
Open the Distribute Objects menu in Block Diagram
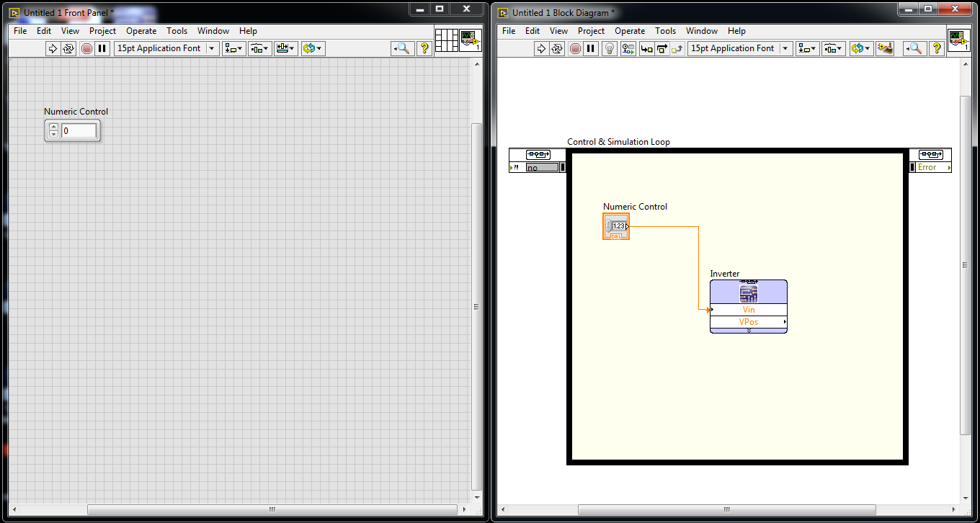(834, 48)
